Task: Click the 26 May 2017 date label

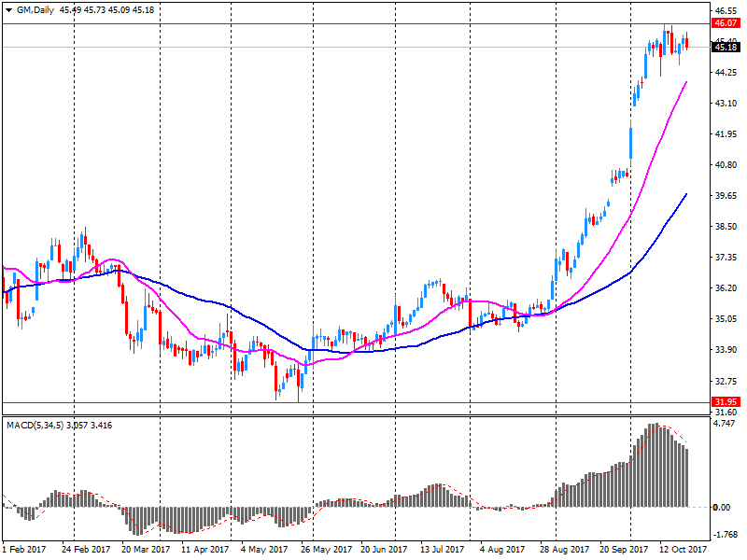Action: click(326, 550)
